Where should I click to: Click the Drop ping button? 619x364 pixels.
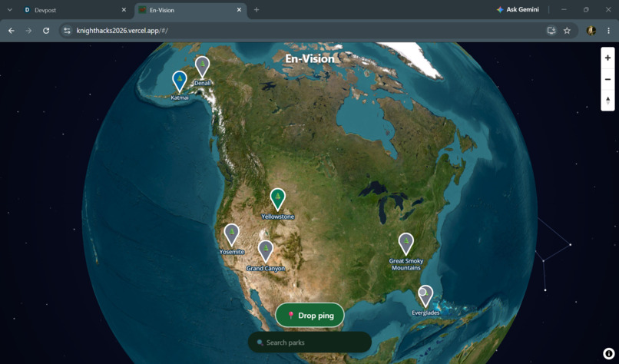(310, 315)
